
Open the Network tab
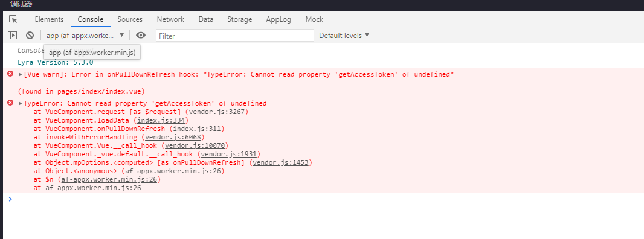[x=170, y=19]
